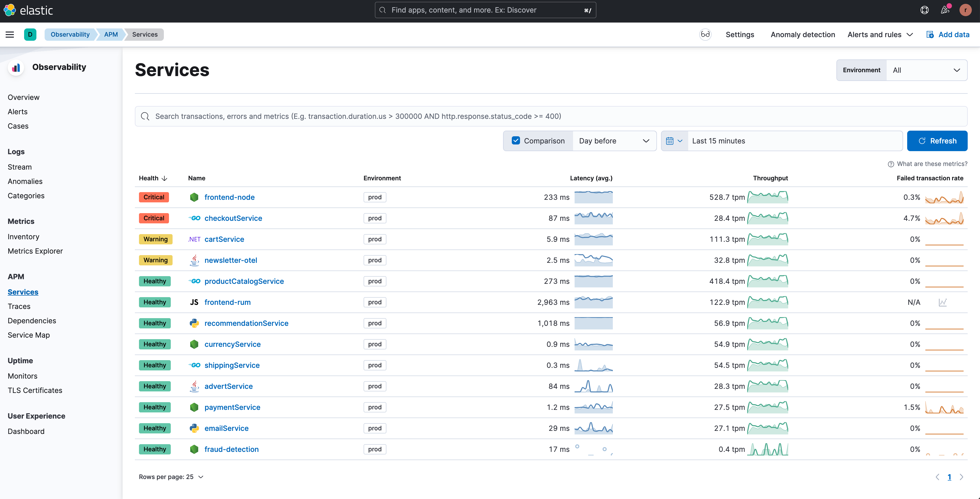The width and height of the screenshot is (980, 499).
Task: Open TLS Certificates in sidebar
Action: click(x=35, y=390)
